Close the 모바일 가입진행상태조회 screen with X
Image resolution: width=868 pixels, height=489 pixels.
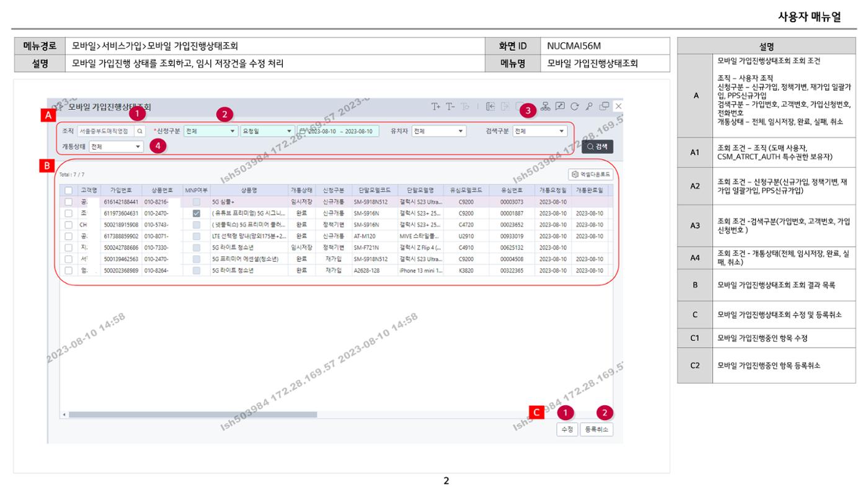618,107
